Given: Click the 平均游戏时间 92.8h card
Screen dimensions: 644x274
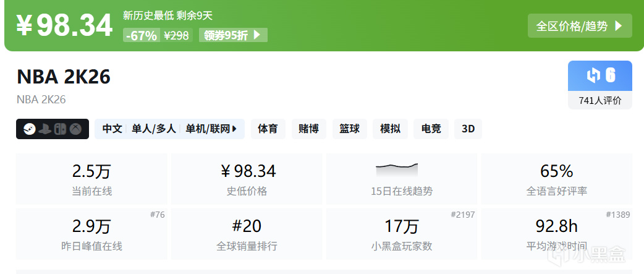Looking at the screenshot, I should pos(556,234).
